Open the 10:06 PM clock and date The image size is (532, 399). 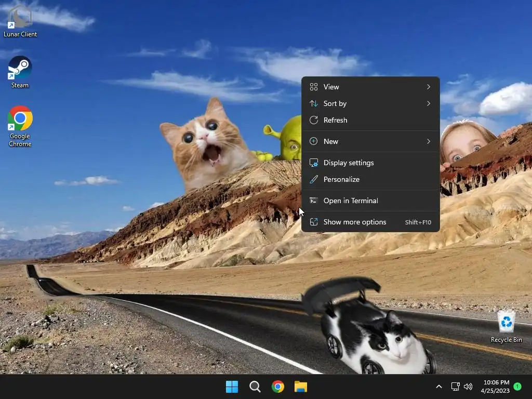[x=495, y=387]
